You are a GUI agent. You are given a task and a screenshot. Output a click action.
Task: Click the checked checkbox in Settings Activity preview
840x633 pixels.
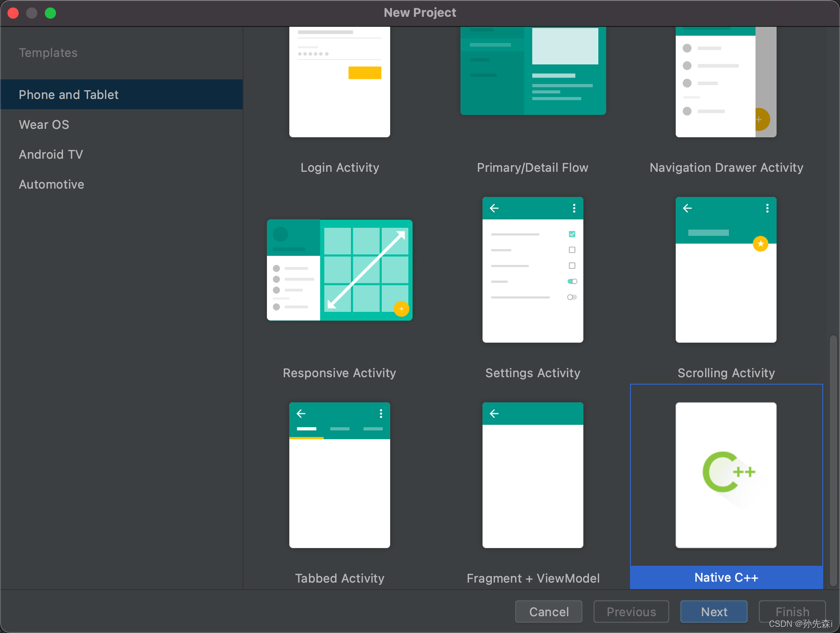point(572,234)
